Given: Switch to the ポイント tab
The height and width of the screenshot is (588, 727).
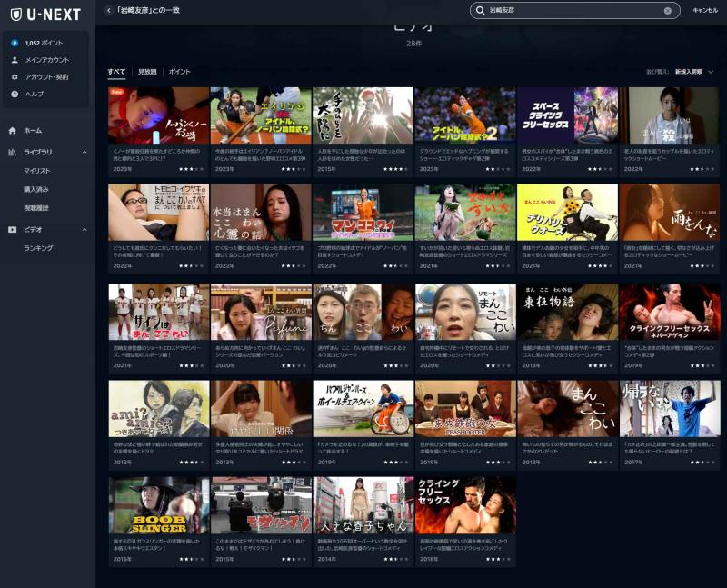Looking at the screenshot, I should click(x=179, y=72).
